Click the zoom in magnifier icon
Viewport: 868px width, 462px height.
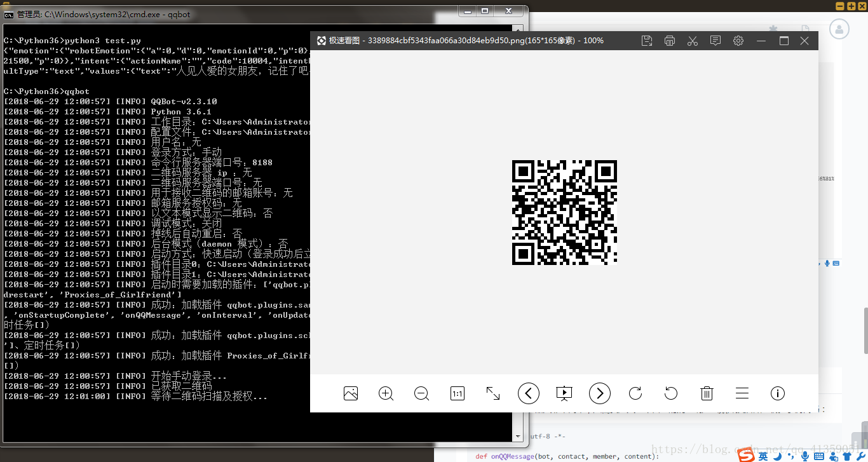click(x=386, y=393)
